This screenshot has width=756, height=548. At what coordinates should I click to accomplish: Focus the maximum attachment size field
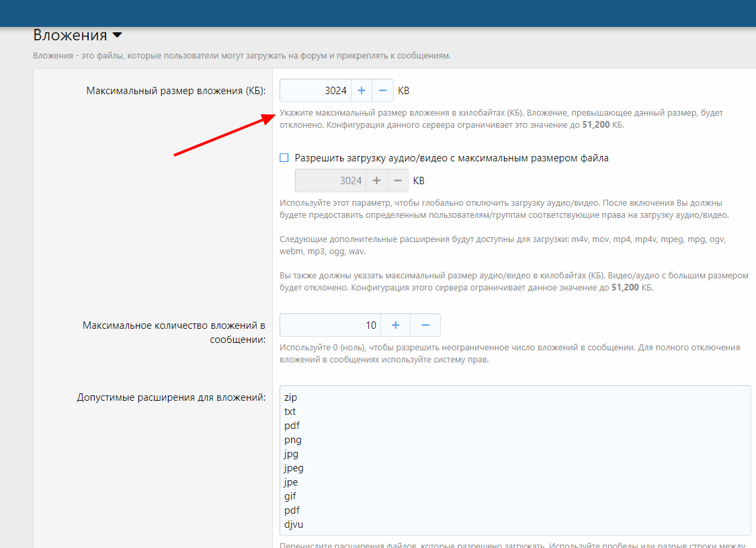pyautogui.click(x=314, y=91)
